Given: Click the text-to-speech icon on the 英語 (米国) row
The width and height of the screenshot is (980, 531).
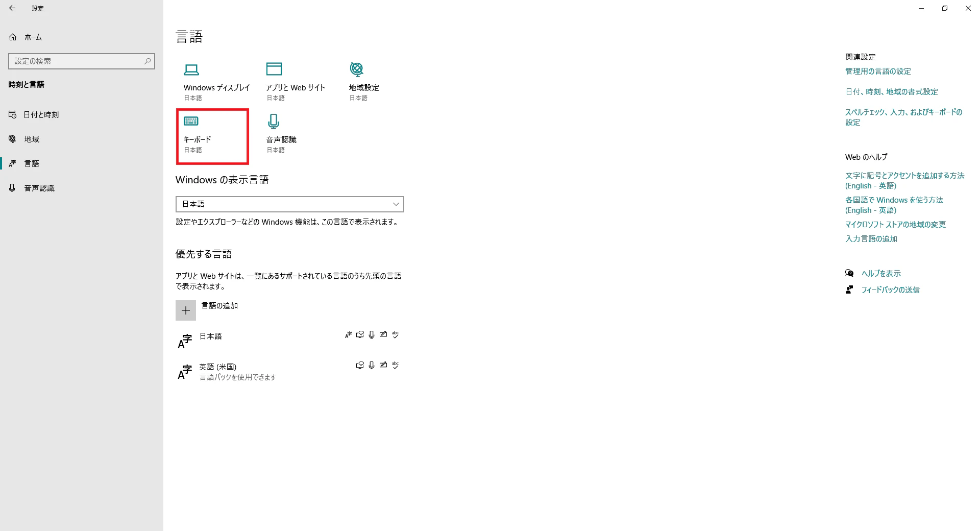Looking at the screenshot, I should pos(360,366).
